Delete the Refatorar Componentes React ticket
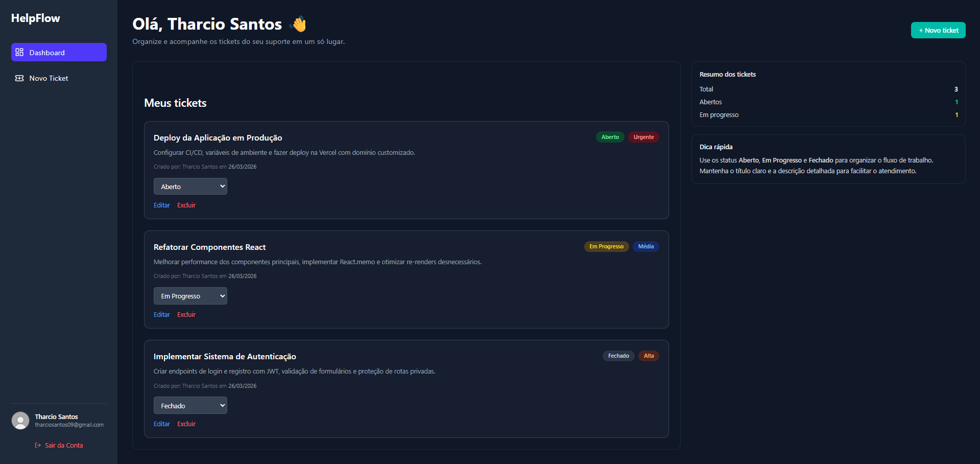The height and width of the screenshot is (464, 980). [186, 314]
